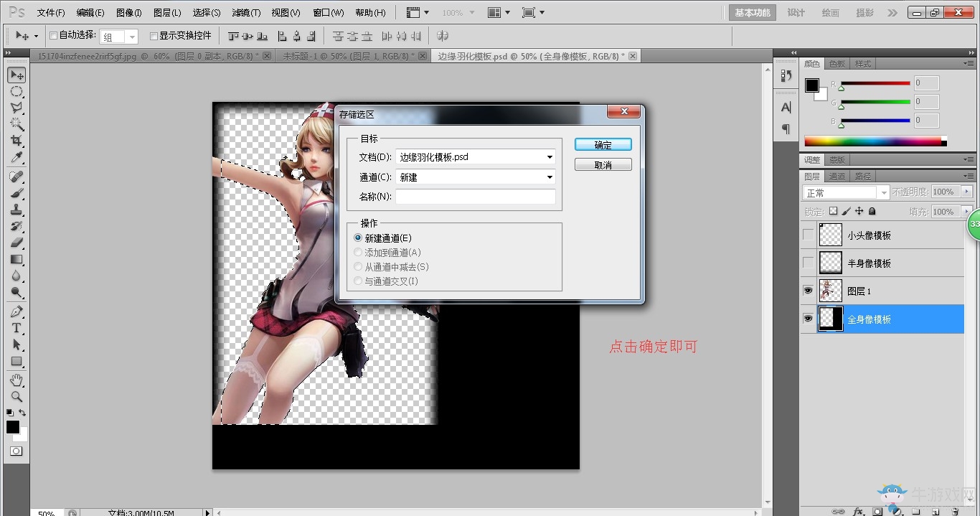Open the 文件(F) menu

[51, 13]
